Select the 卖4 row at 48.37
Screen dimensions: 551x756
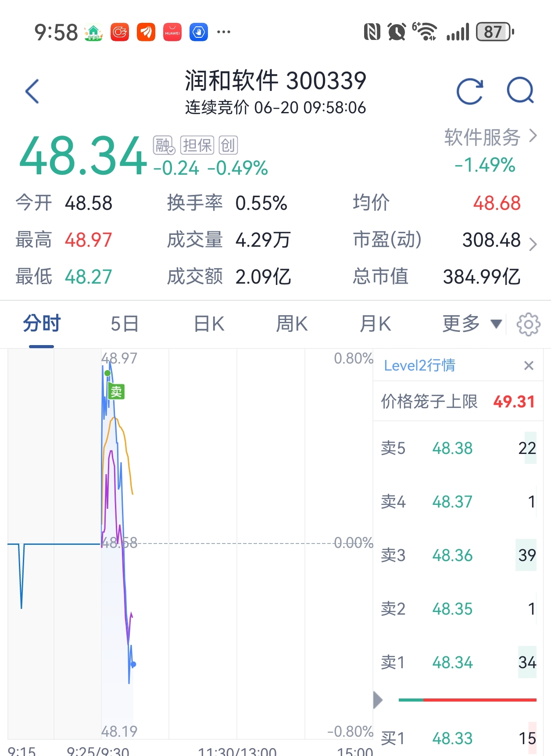(x=458, y=501)
